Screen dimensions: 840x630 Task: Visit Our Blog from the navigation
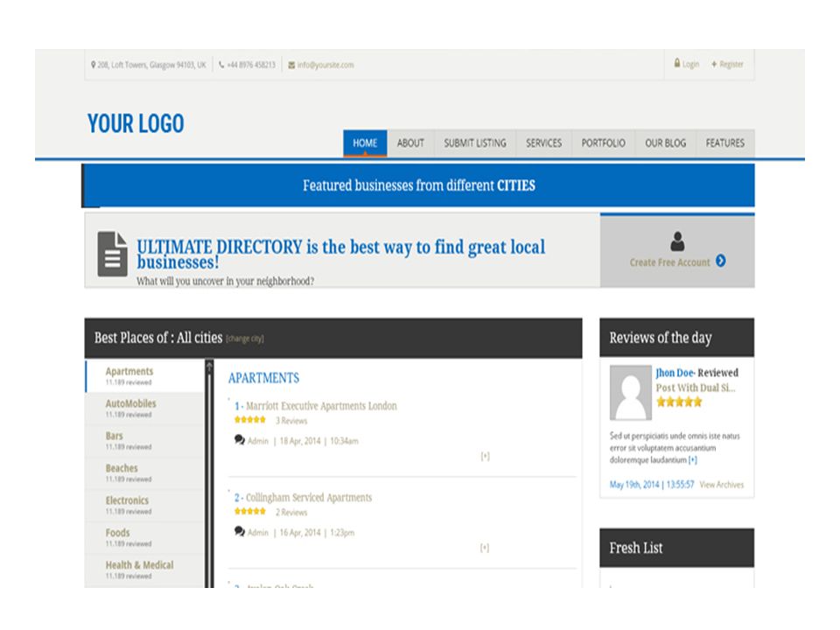coord(665,143)
